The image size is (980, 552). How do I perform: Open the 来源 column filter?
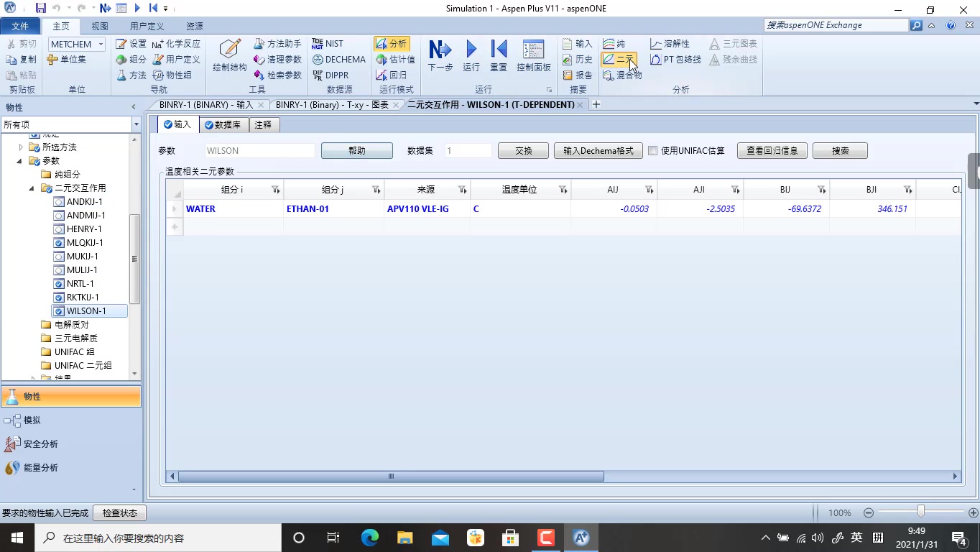tap(462, 190)
